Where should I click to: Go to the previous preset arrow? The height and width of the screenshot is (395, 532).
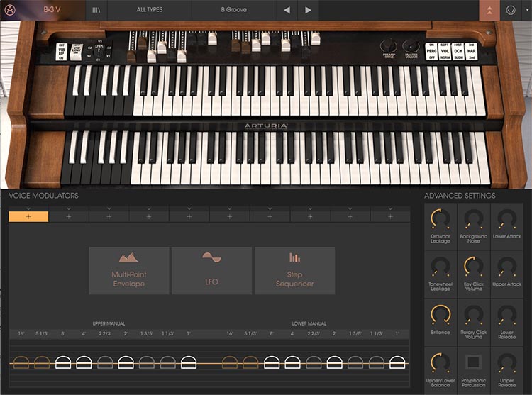[287, 10]
